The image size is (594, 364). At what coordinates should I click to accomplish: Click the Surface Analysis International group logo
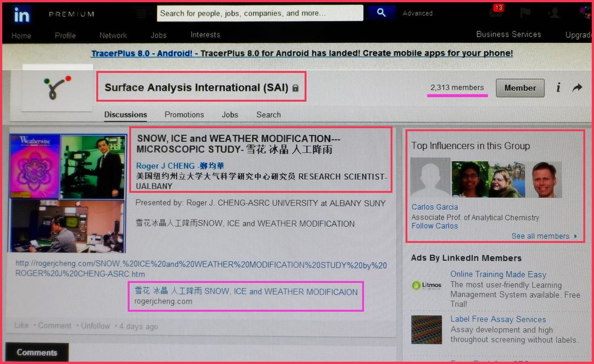coord(57,87)
